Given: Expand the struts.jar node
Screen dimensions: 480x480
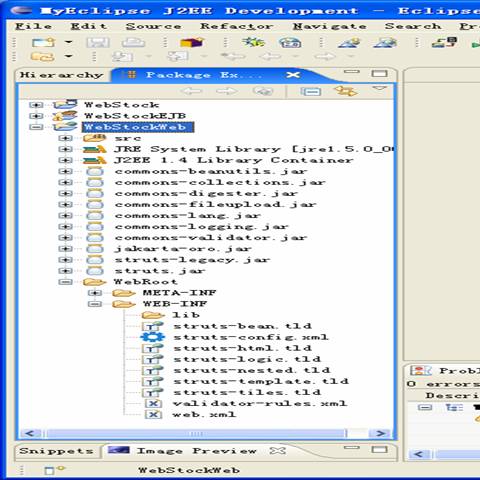Looking at the screenshot, I should coord(65,271).
